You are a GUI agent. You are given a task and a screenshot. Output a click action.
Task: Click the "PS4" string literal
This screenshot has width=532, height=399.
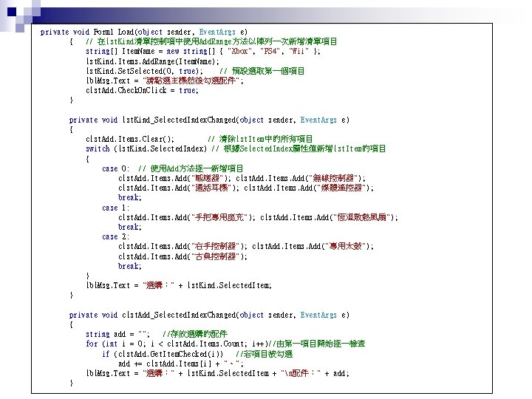[270, 51]
